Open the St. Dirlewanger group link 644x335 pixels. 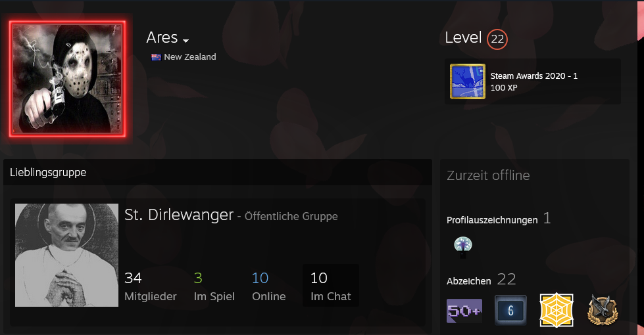coord(179,215)
